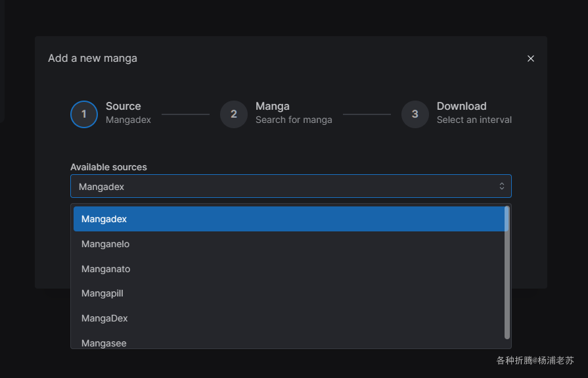Close the Add a new manga dialog
The width and height of the screenshot is (588, 378).
(x=531, y=59)
